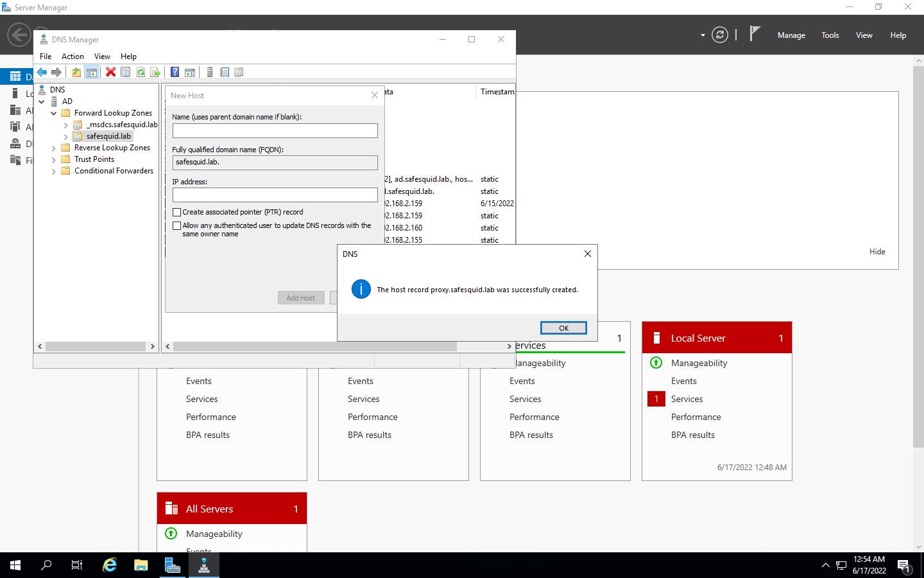
Task: Open File Explorer from the taskbar
Action: pyautogui.click(x=141, y=565)
